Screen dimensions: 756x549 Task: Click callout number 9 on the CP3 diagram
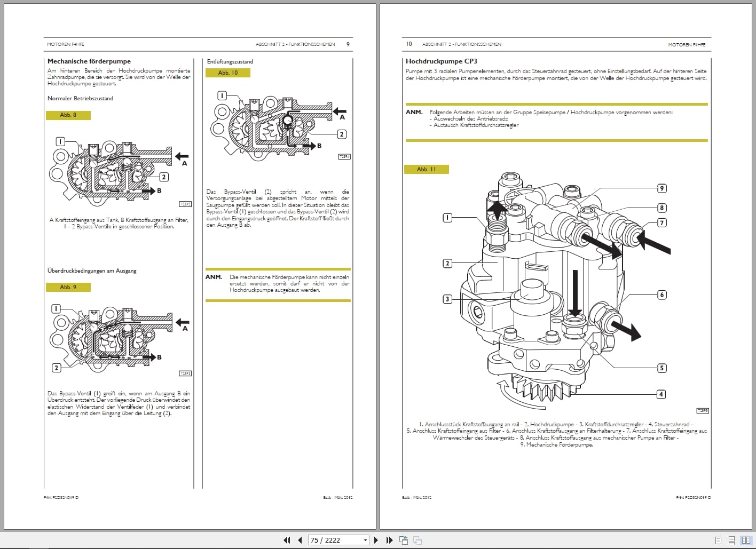click(662, 188)
